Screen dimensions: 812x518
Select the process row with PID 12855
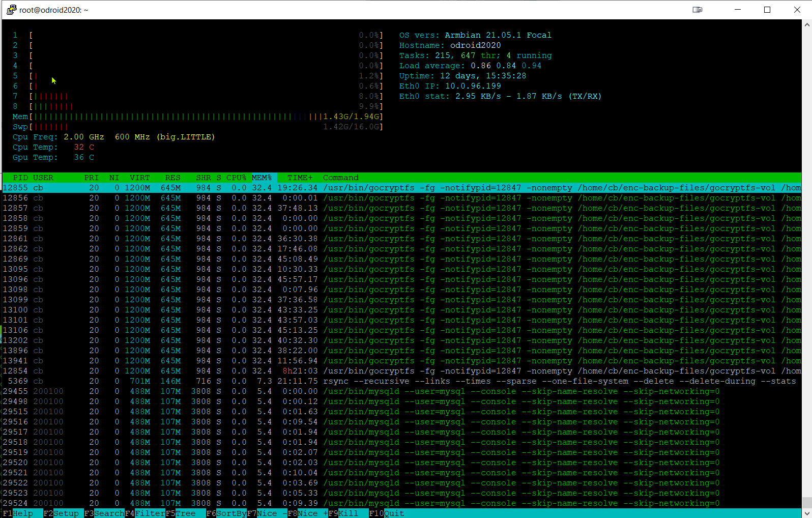click(x=402, y=188)
